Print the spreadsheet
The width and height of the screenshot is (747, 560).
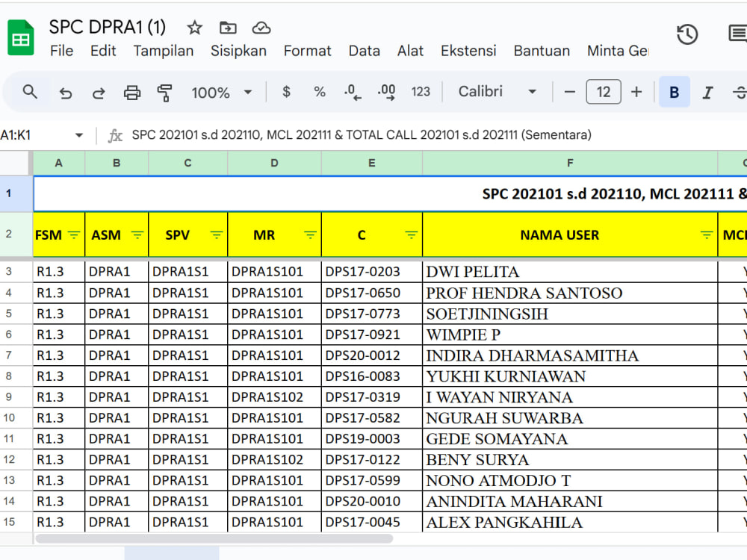(x=132, y=93)
